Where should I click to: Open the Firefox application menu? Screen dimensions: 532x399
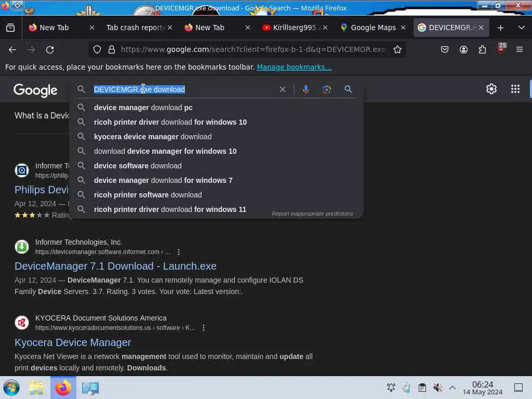tap(520, 49)
